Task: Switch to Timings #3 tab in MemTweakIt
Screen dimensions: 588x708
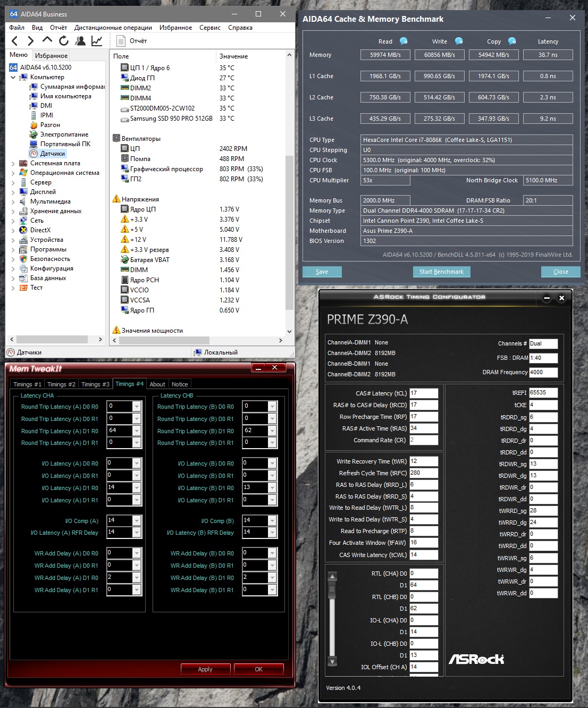Action: (95, 384)
